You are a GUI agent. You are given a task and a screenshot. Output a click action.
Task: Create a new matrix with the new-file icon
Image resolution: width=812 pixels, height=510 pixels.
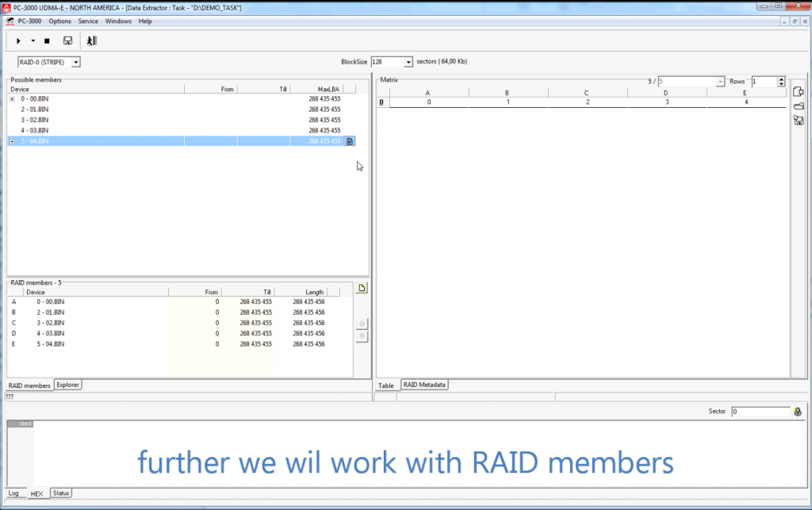[x=799, y=91]
